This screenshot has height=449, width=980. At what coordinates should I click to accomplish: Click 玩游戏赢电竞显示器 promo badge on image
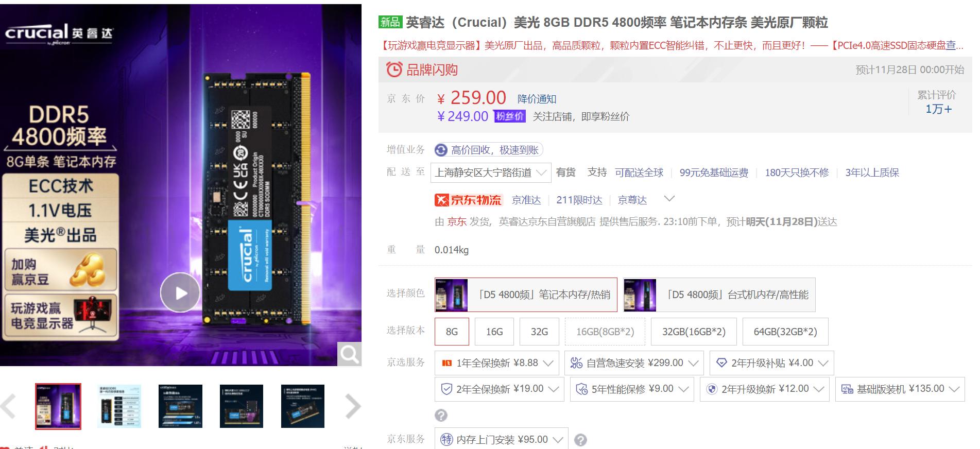point(60,316)
